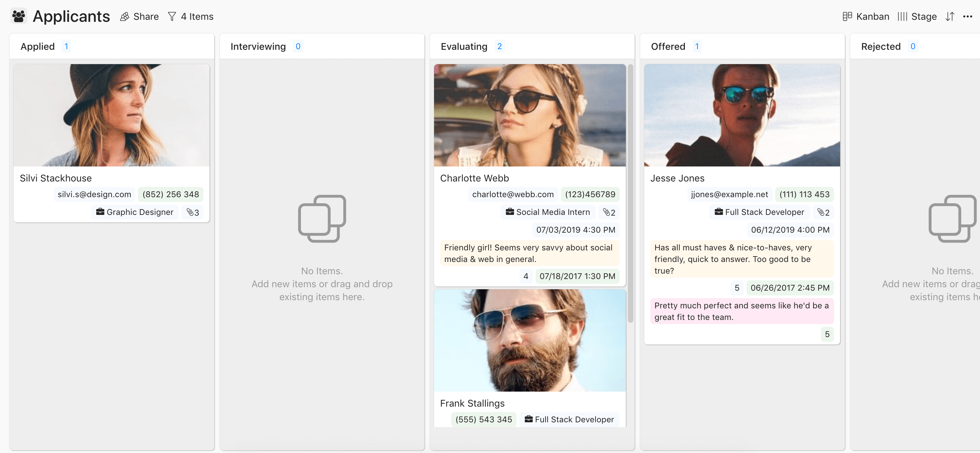Click the Evaluating count badge 2
This screenshot has height=453, width=980.
tap(500, 46)
